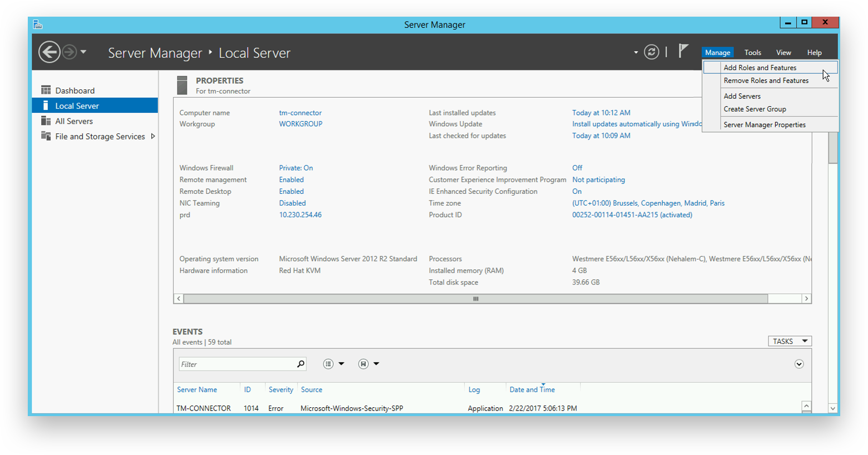This screenshot has height=455, width=868.
Task: Open the Tools menu
Action: [752, 53]
